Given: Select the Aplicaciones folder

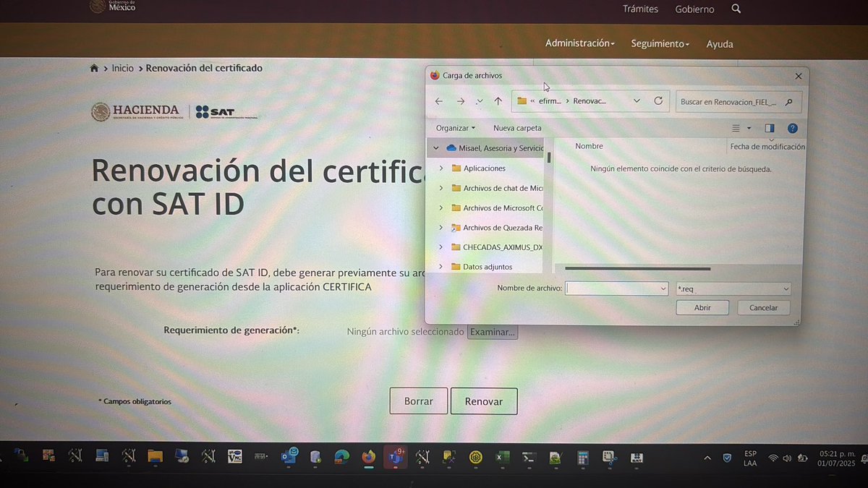Looking at the screenshot, I should [x=479, y=168].
